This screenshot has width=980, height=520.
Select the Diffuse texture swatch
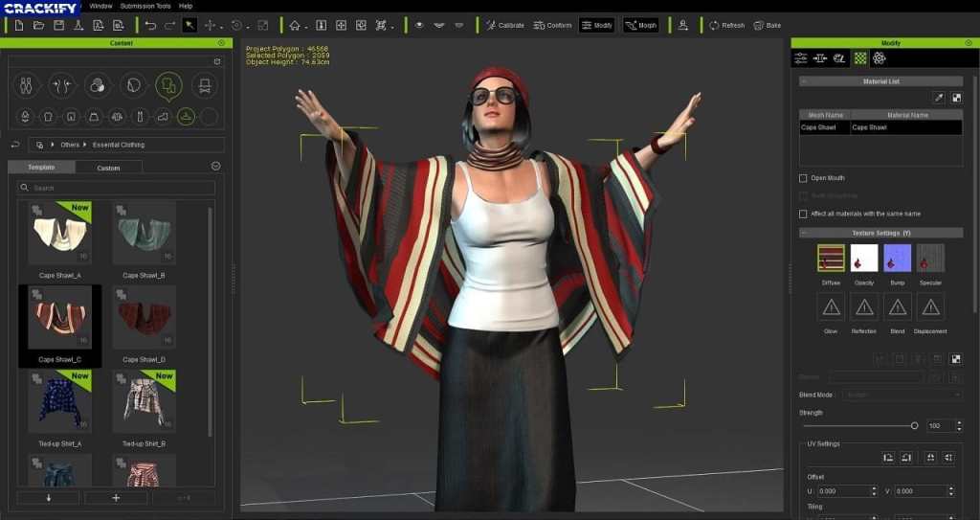point(831,258)
